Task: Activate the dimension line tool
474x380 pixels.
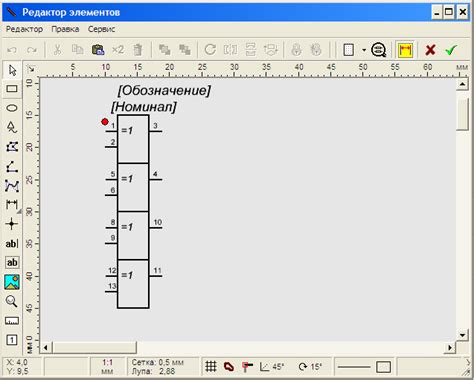Action: tap(12, 204)
